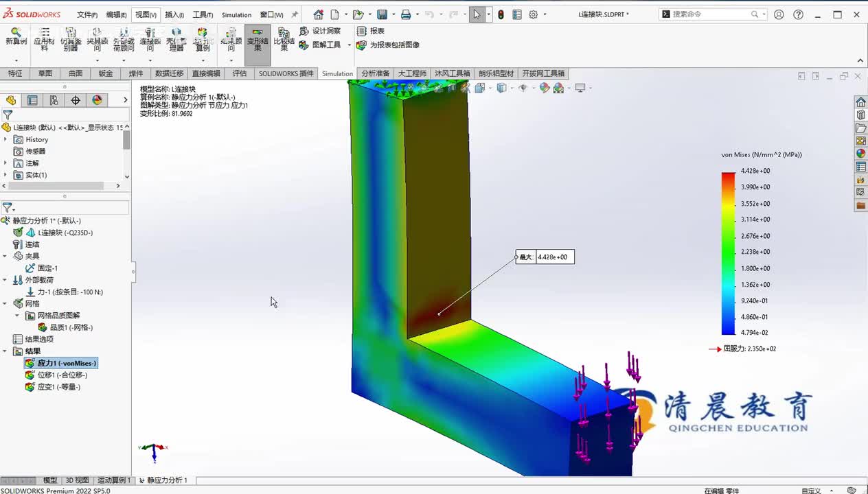Screen dimensions: 868x494
Task: Open the 视图(V) menu
Action: point(146,14)
